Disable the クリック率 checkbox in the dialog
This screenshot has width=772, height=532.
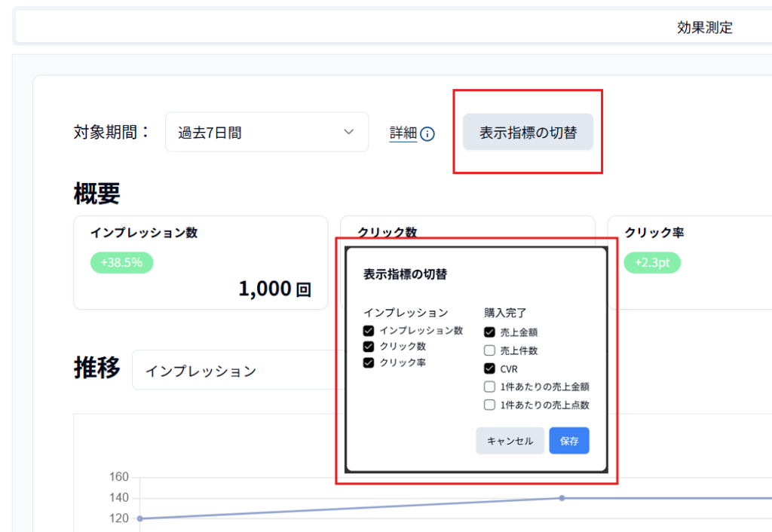(x=369, y=362)
